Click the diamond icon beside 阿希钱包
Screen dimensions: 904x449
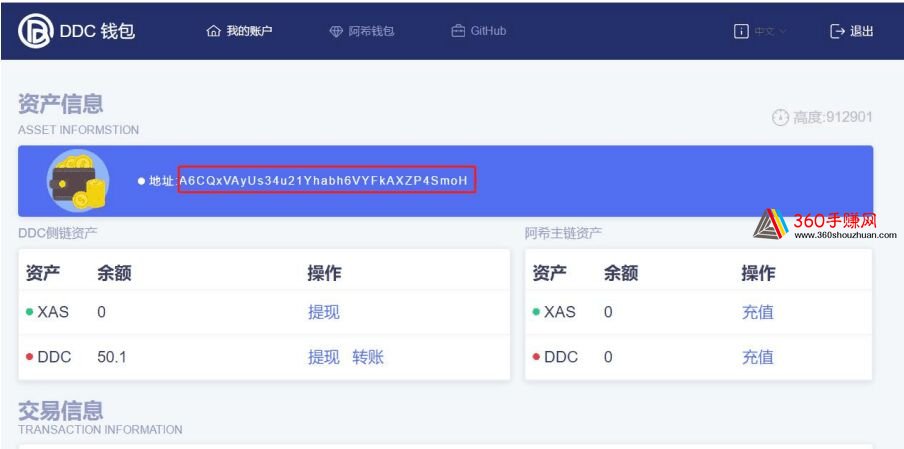(336, 31)
